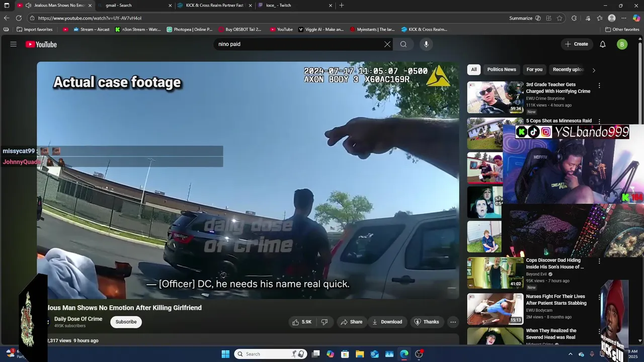Dislike the video
Screen dimensions: 644x362
[325, 322]
